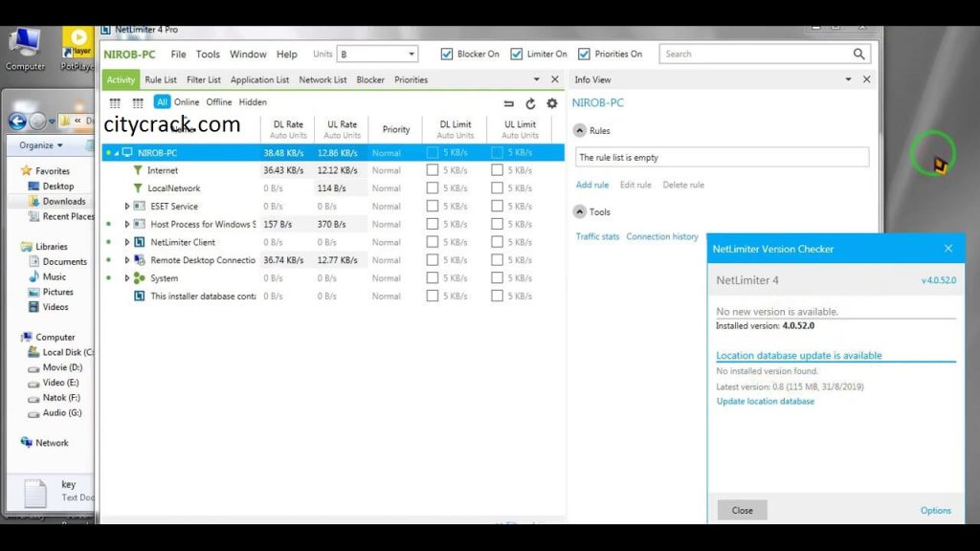980x551 pixels.
Task: Open the Computer desktop icon
Action: click(x=25, y=50)
